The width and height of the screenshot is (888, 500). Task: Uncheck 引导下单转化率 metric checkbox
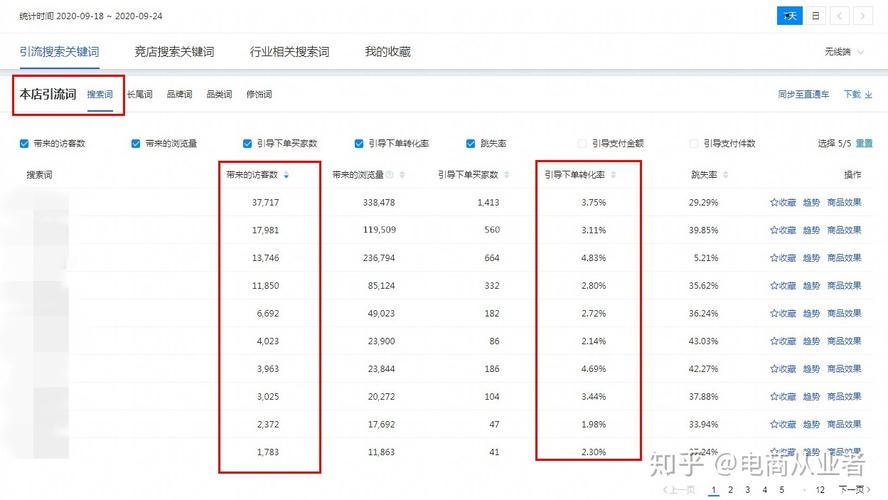358,143
